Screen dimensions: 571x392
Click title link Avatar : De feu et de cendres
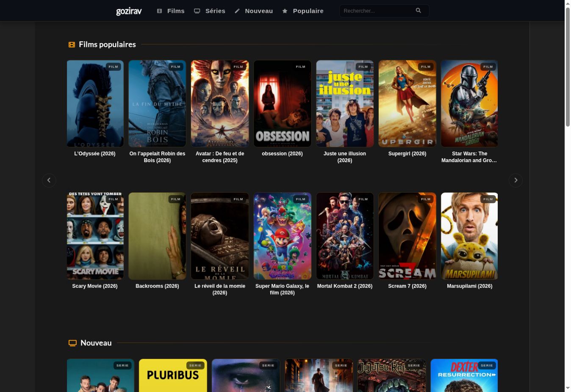tap(220, 157)
